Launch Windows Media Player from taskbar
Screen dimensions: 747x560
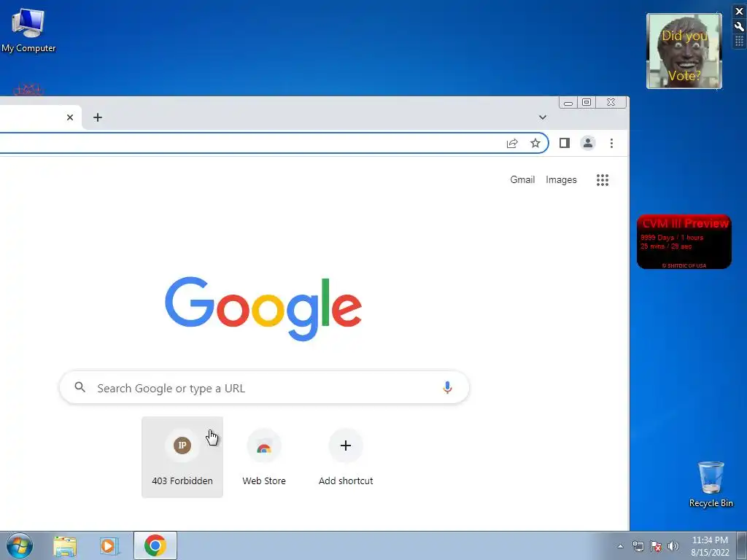coord(109,545)
